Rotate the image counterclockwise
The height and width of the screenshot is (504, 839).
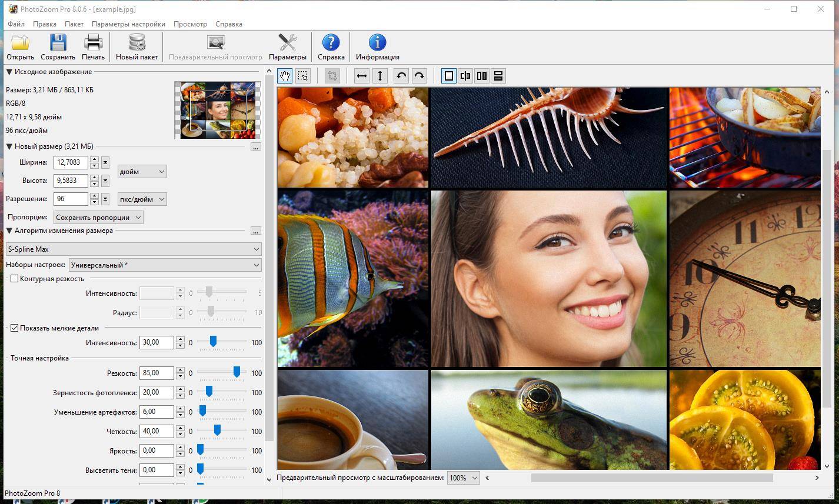click(x=401, y=76)
